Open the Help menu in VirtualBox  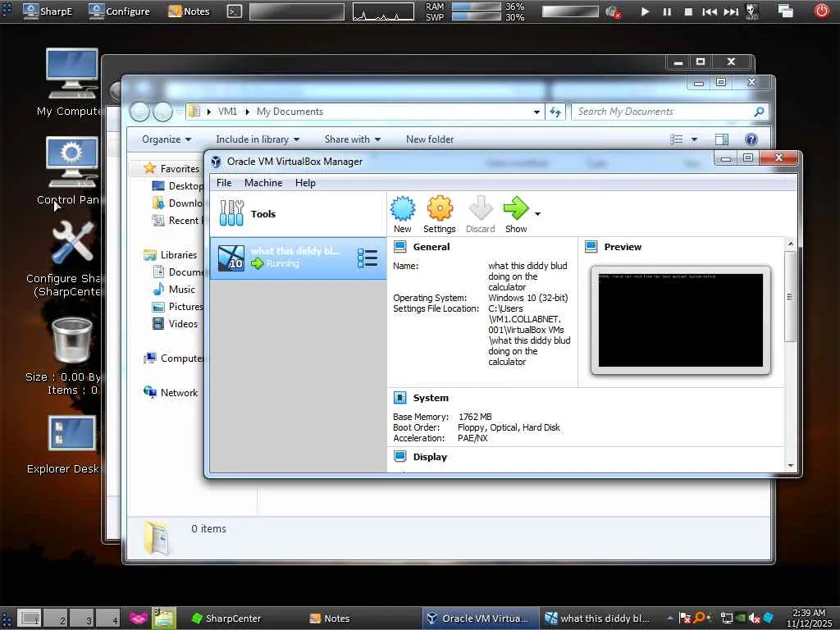click(x=305, y=183)
